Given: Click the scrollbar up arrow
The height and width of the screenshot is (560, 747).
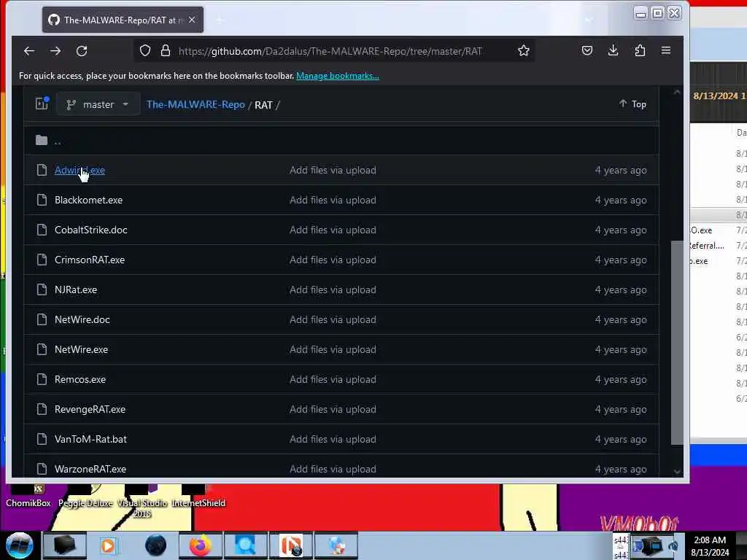Looking at the screenshot, I should pos(677,93).
